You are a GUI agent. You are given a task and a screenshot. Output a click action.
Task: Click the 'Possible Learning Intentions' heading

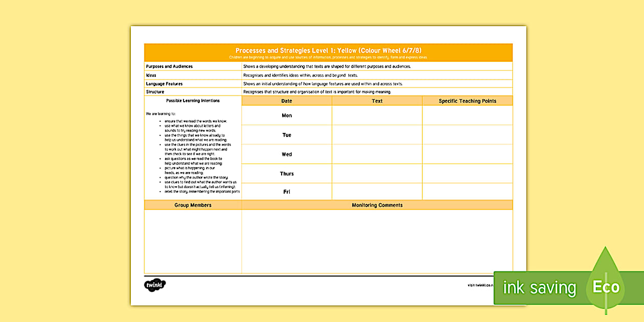click(x=193, y=100)
